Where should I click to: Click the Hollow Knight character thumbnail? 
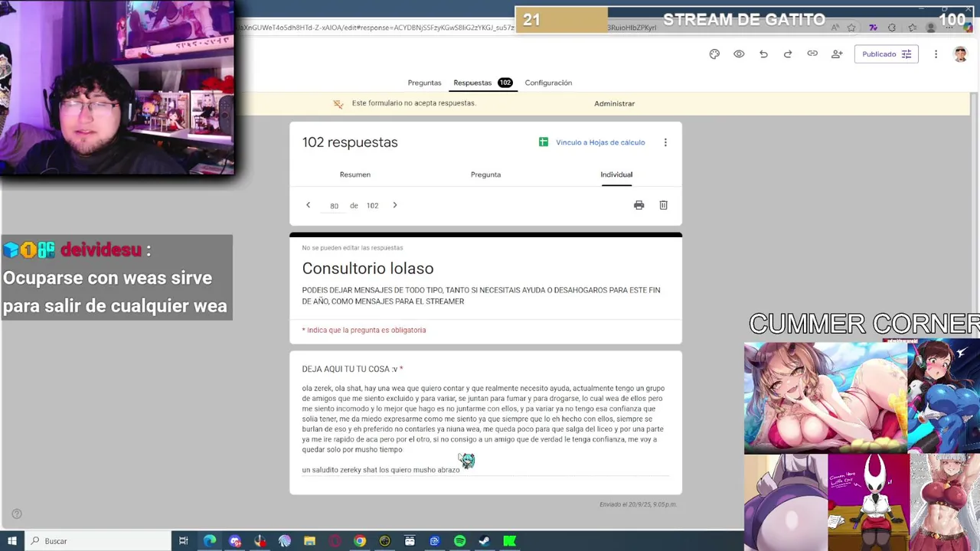(x=868, y=502)
